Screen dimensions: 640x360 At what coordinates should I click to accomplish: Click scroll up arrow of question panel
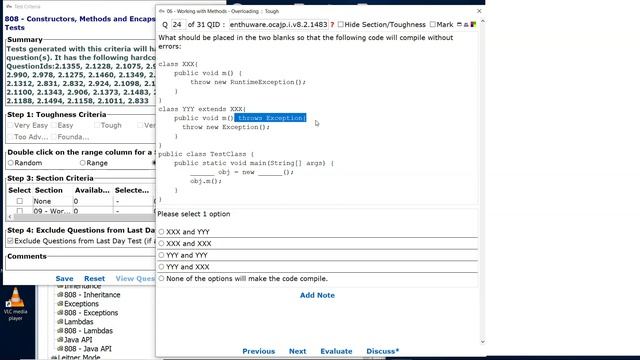click(x=482, y=21)
